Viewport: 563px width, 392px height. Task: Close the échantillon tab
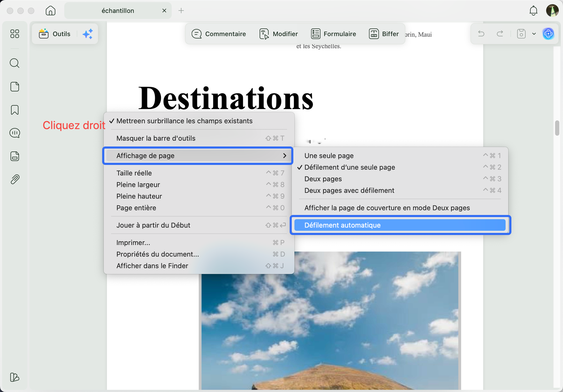(x=164, y=11)
